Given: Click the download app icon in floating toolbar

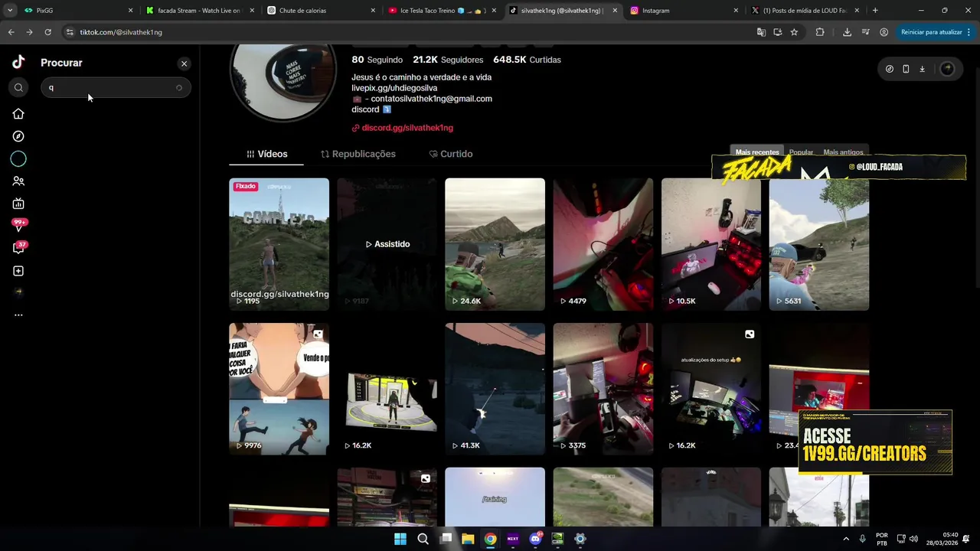Looking at the screenshot, I should tap(922, 69).
